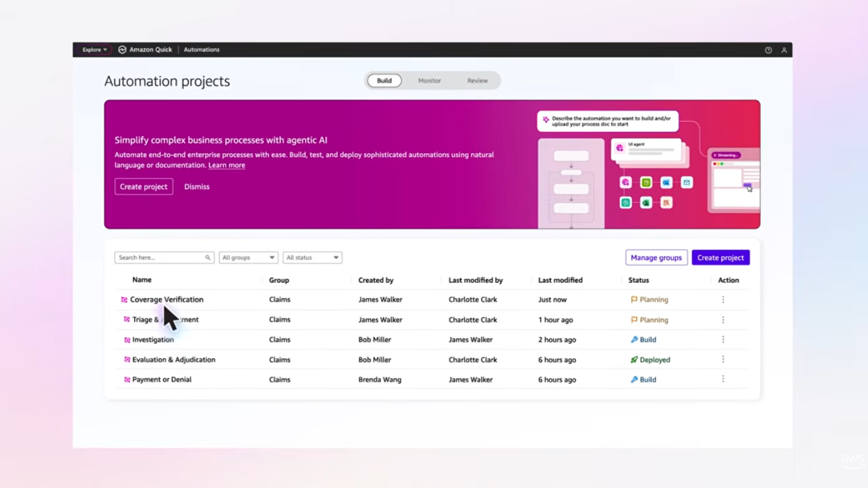Image resolution: width=868 pixels, height=488 pixels.
Task: Open actions menu for Triage row
Action: 723,320
